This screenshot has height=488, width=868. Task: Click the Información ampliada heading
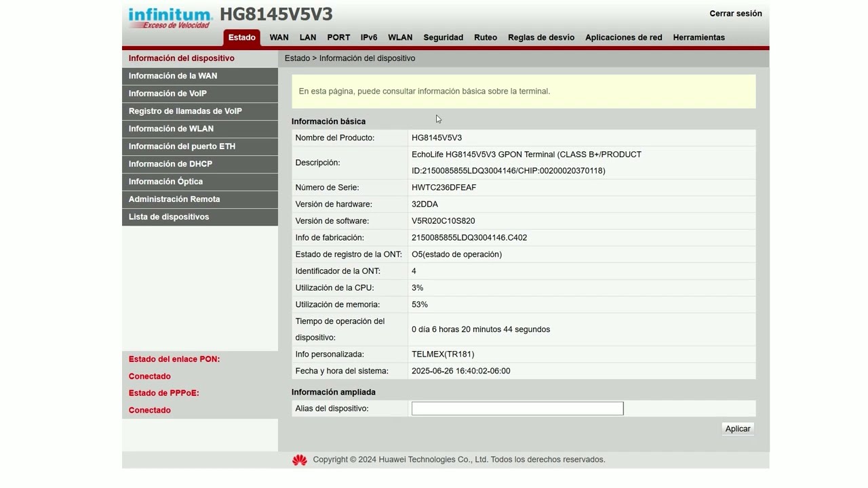point(334,392)
